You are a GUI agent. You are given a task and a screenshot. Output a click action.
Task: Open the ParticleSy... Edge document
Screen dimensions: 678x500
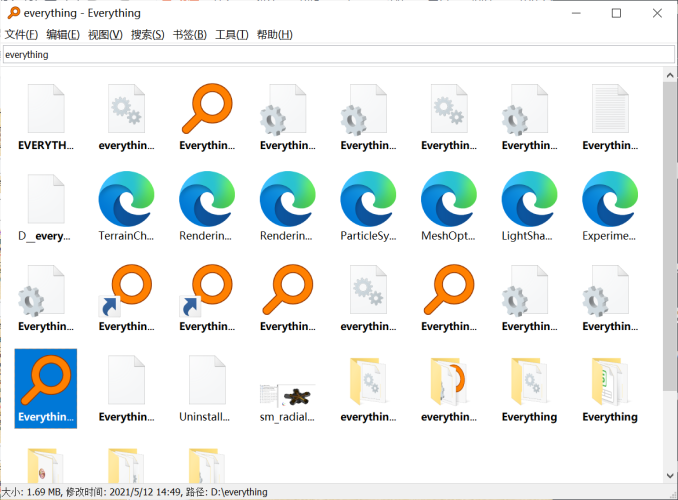click(x=368, y=208)
